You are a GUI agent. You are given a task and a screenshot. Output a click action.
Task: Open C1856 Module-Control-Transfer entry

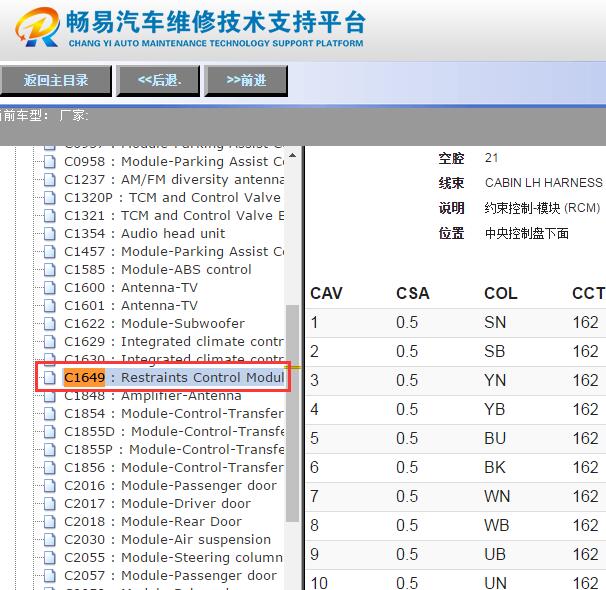pos(174,468)
